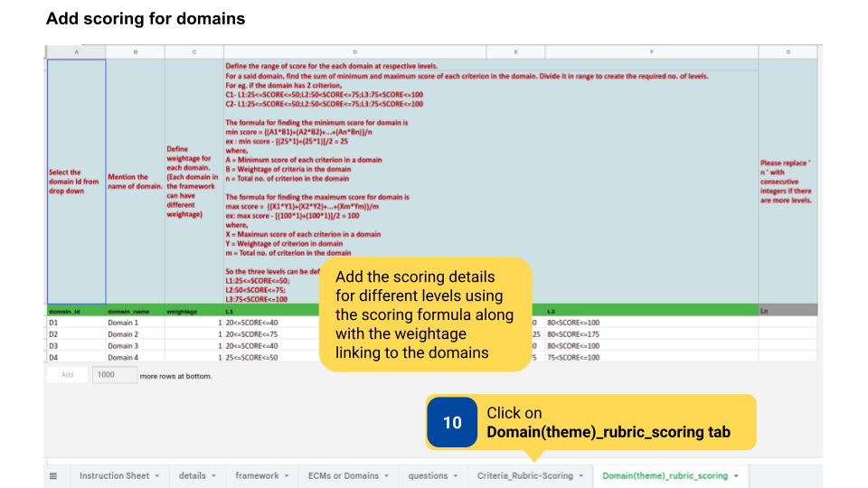Select column A header
Viewport: 868px width, 488px height.
tap(76, 52)
